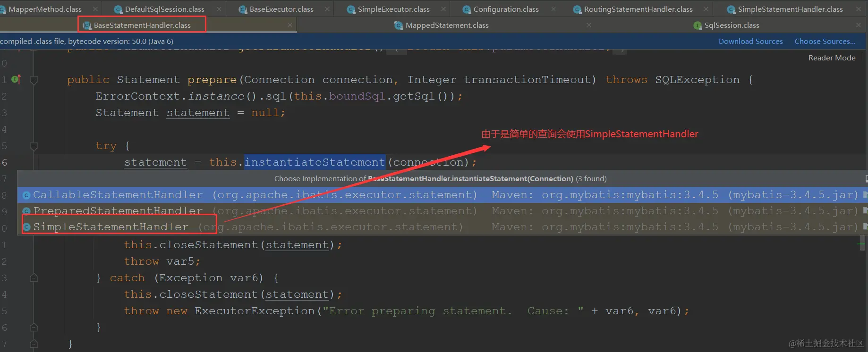Screen dimensions: 868x352
Task: Click the ExecutorException class reference
Action: (255, 310)
